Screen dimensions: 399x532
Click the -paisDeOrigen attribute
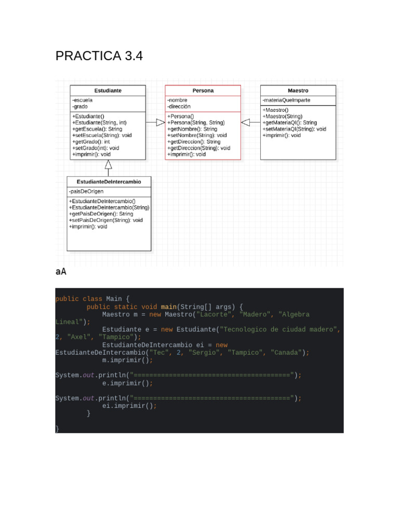pos(86,191)
